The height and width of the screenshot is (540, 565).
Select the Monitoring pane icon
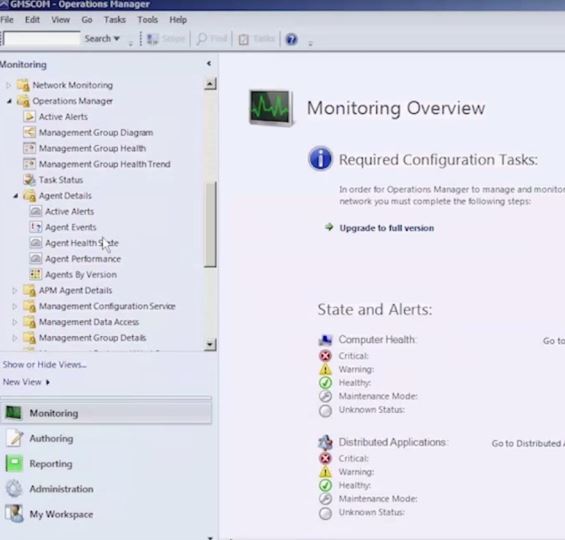tap(14, 413)
